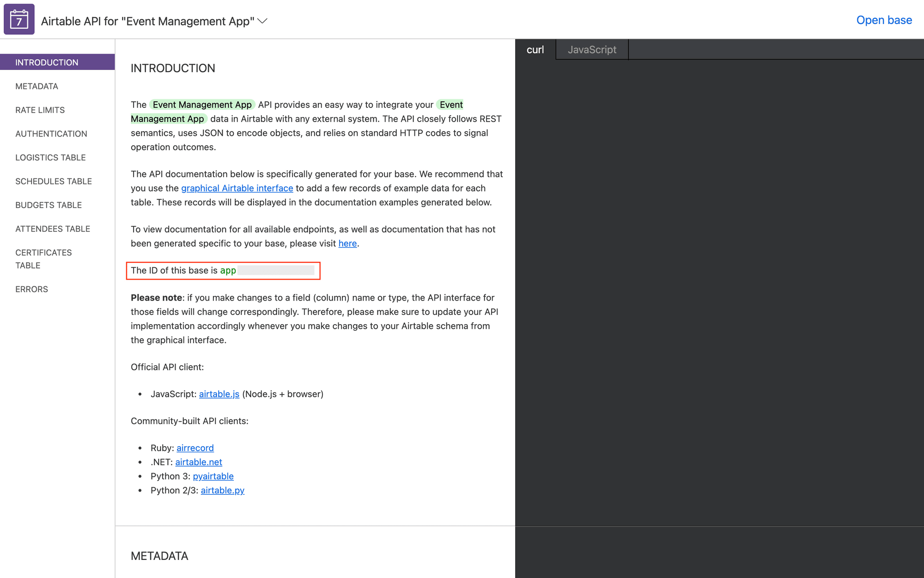The width and height of the screenshot is (924, 578).
Task: Open the base title dropdown chevron
Action: tap(262, 21)
